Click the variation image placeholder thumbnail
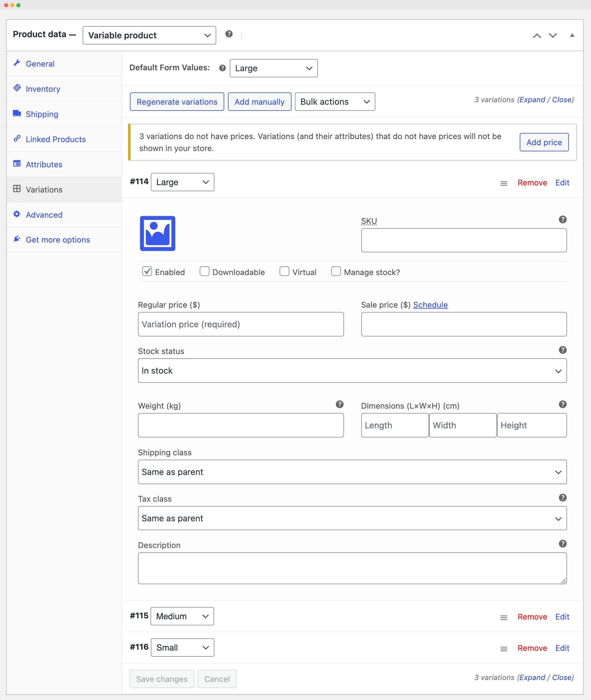 (157, 233)
